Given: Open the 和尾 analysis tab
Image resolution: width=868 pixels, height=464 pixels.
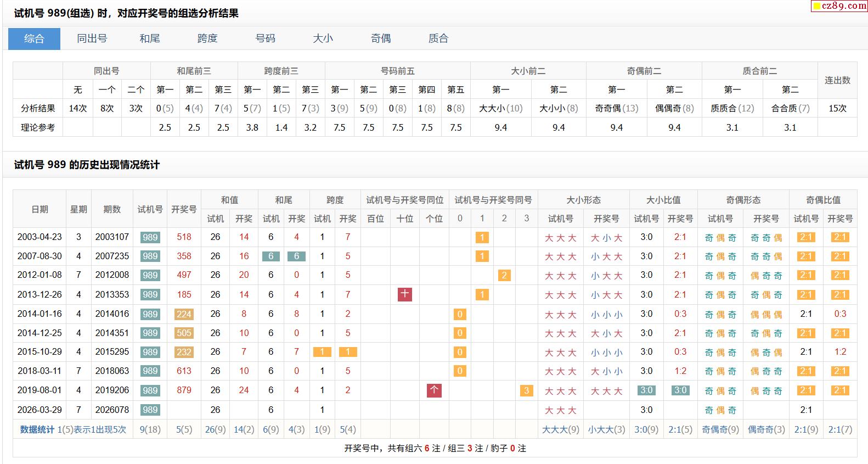Looking at the screenshot, I should pyautogui.click(x=149, y=38).
